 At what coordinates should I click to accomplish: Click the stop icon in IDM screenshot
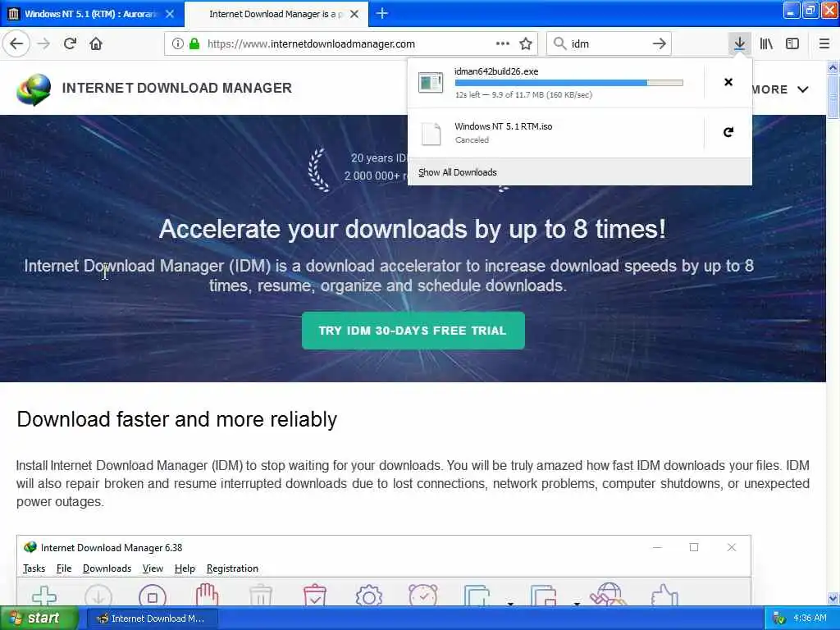[x=152, y=596]
